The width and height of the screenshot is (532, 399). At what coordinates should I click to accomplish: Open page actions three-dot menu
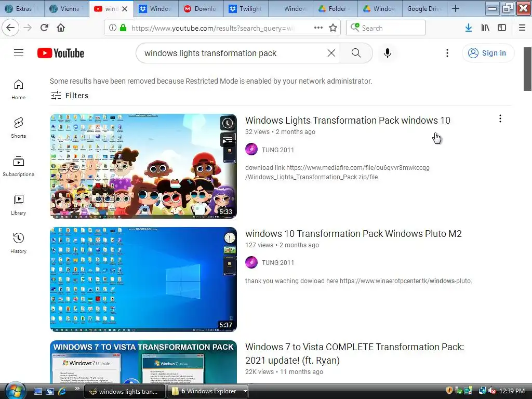318,28
